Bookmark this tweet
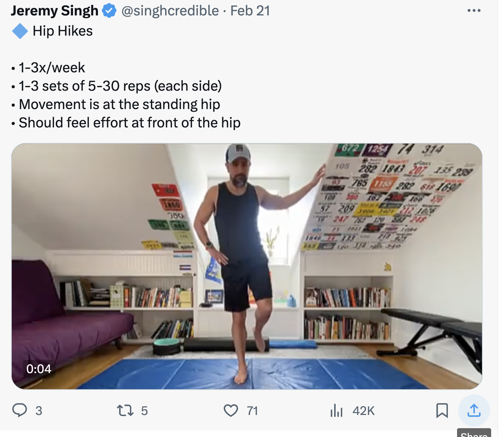 tap(442, 410)
